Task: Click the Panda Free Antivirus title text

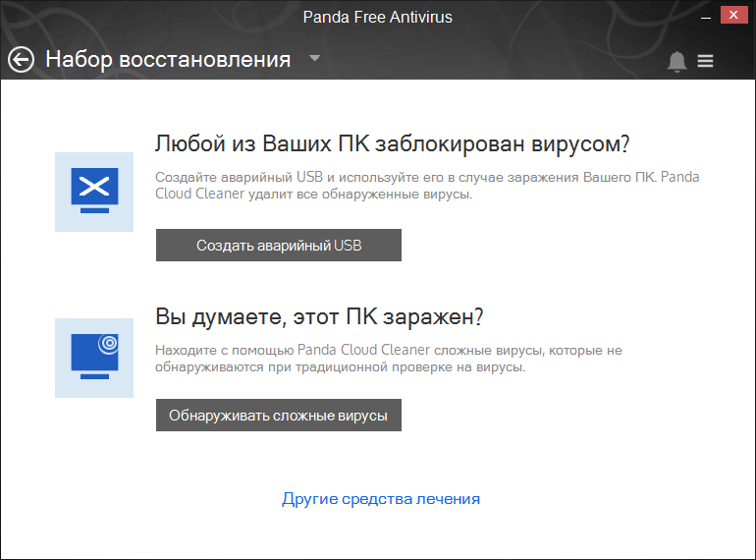Action: tap(378, 17)
